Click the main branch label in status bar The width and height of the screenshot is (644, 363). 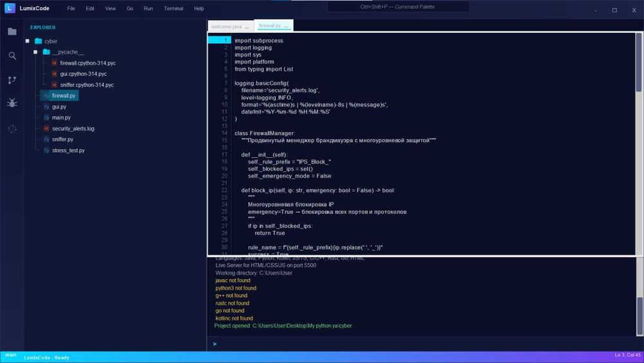[11, 355]
